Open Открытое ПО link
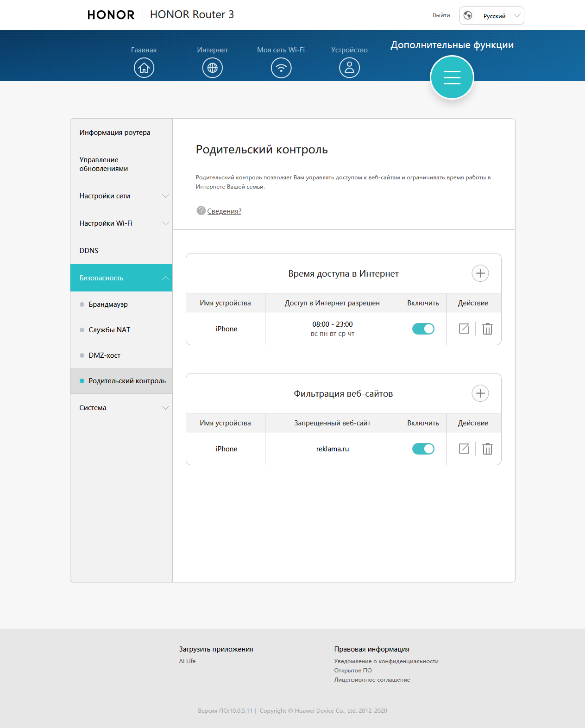 [x=353, y=671]
